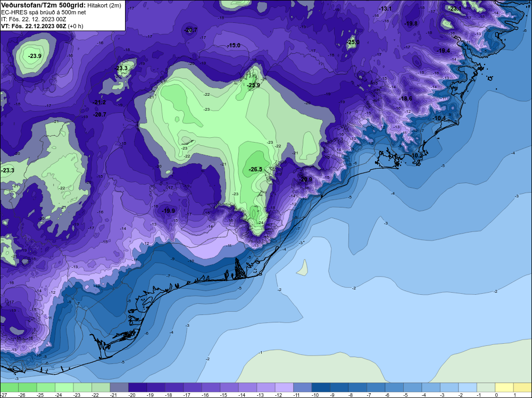Viewport: 532px width, 398px height.
Task: Pick the lilac swatch between -12 and -11
Action: (x=284, y=387)
